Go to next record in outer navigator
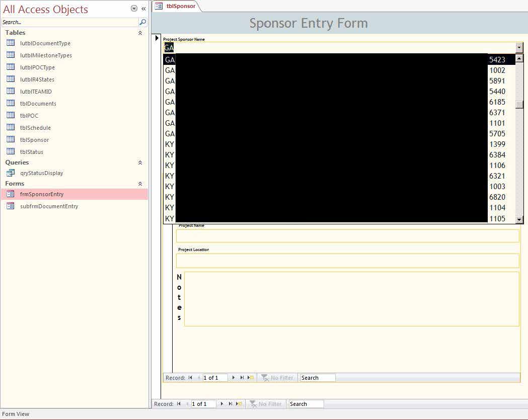 222,404
